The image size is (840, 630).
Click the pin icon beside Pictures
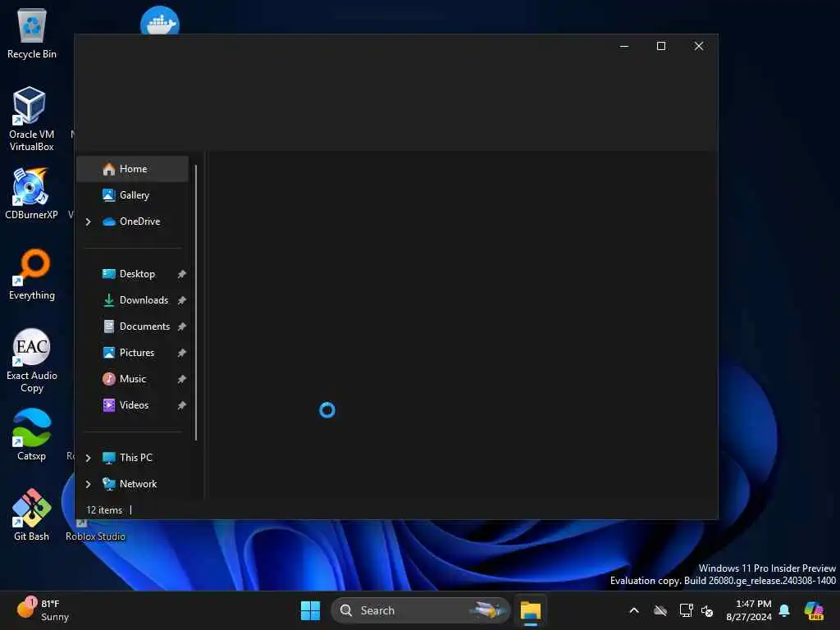coord(181,353)
